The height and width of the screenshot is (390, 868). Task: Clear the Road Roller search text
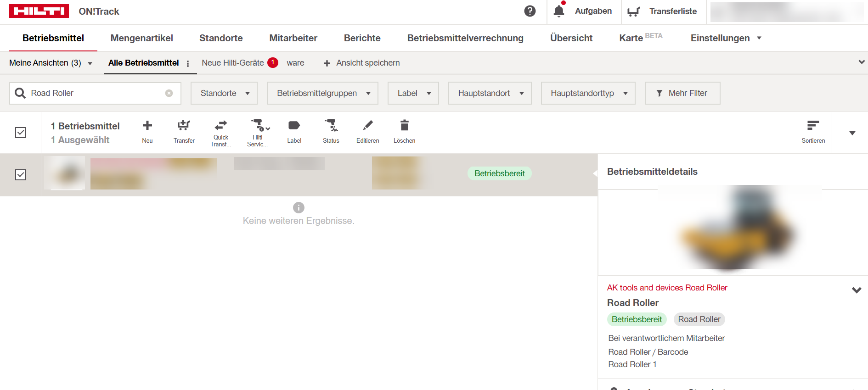169,93
